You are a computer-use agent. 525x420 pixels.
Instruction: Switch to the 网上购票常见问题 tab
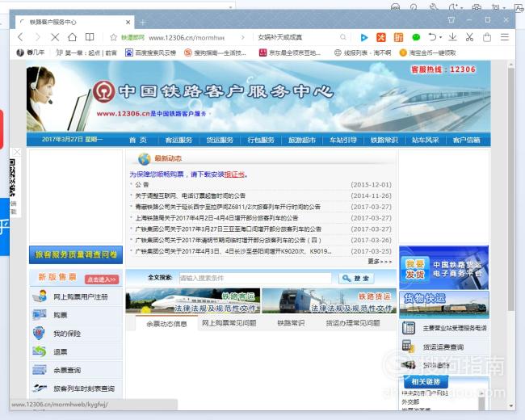pyautogui.click(x=229, y=323)
